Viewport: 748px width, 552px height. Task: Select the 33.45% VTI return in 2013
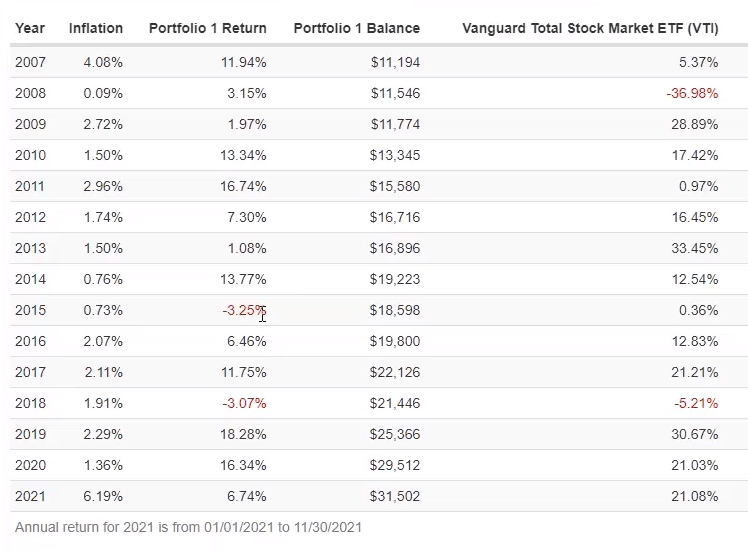click(696, 248)
